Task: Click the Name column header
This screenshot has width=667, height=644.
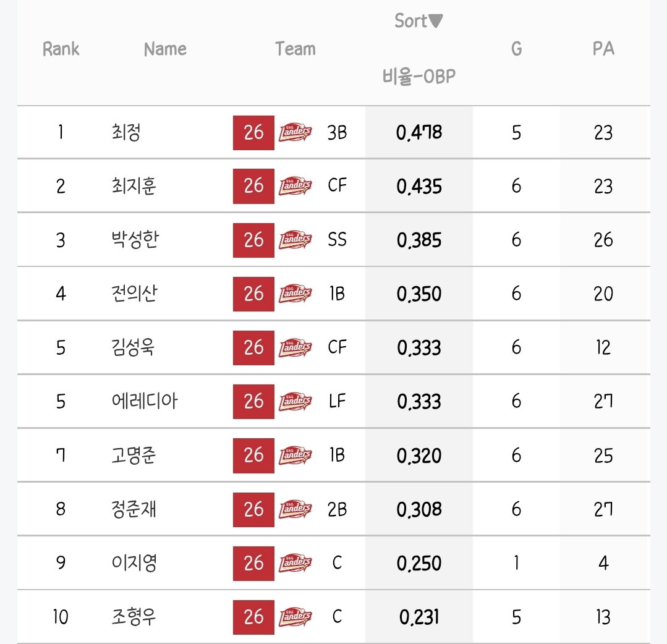Action: [x=165, y=48]
